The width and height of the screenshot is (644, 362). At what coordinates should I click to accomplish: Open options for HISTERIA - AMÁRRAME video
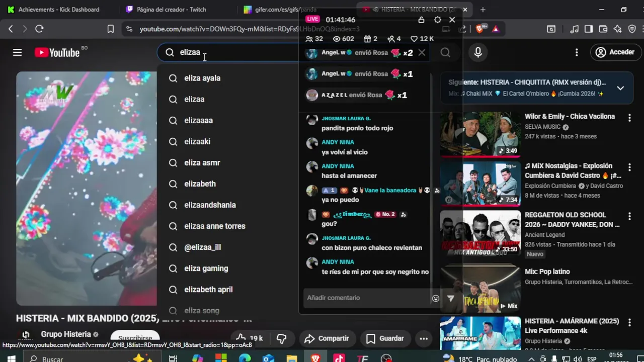click(629, 322)
